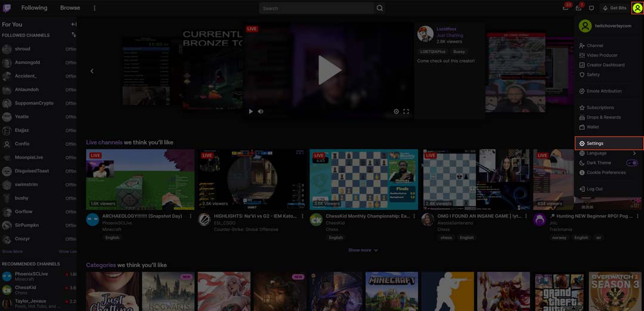Click the norway tag under Trackmania stream
Screen dimensions: 644x311
560,238
